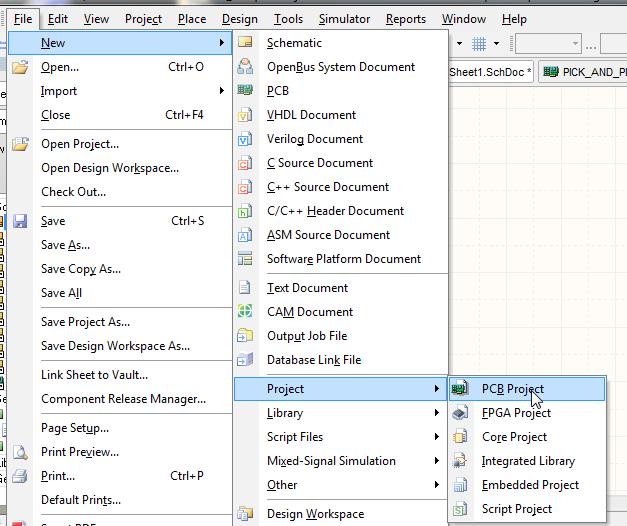
Task: Click the Print printer icon
Action: click(20, 476)
